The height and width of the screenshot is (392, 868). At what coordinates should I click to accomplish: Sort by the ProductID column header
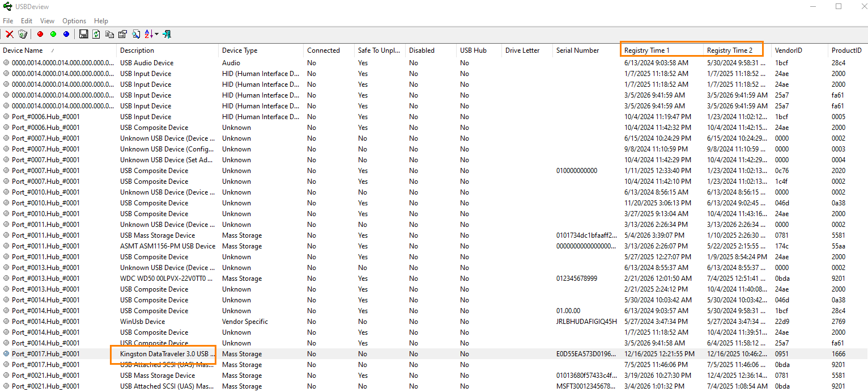(x=848, y=50)
